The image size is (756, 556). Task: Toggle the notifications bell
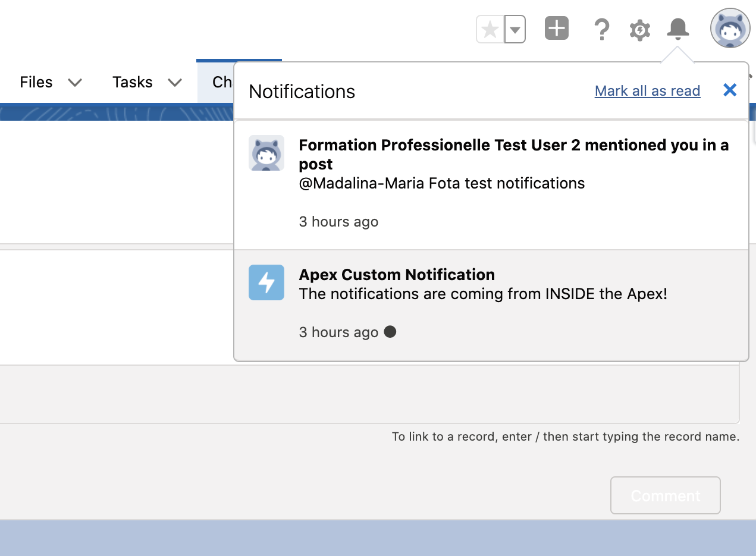tap(677, 29)
